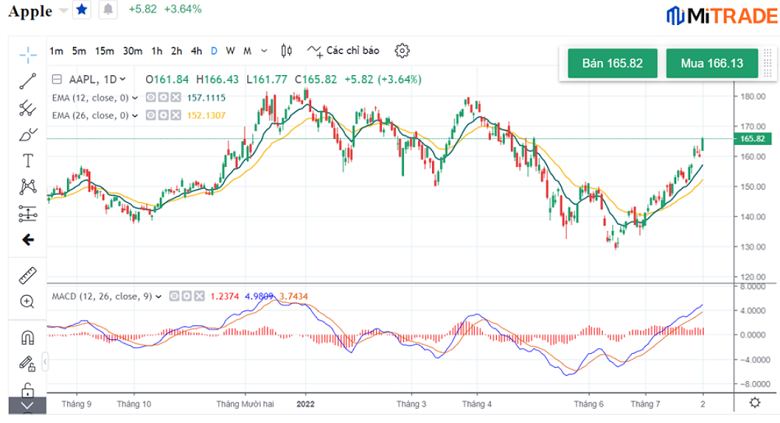The width and height of the screenshot is (780, 423).
Task: Expand EMA (26, close, 0) options
Action: 134,116
